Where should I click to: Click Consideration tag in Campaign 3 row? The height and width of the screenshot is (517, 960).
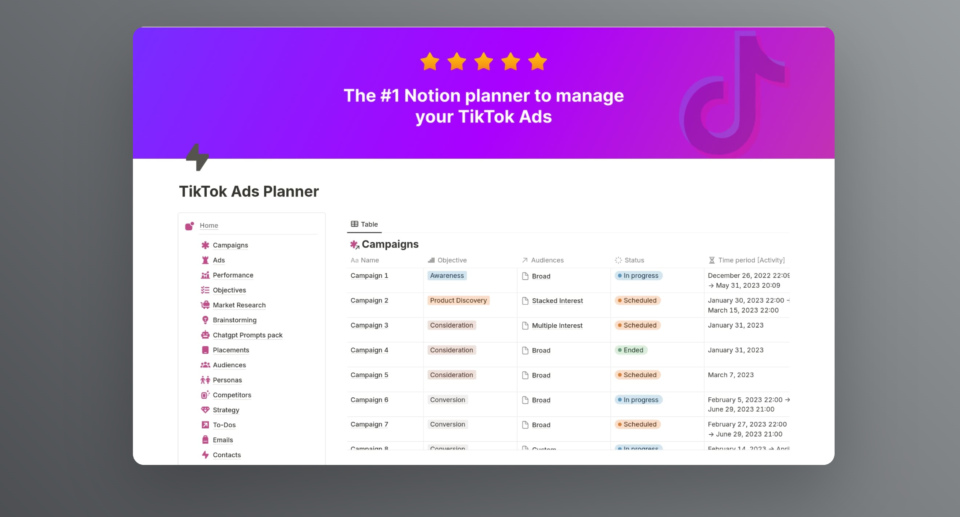[451, 325]
